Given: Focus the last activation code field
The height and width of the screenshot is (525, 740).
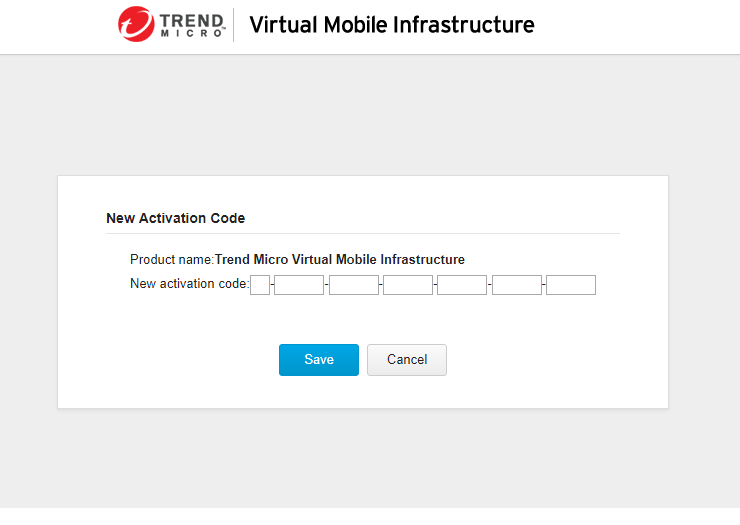Looking at the screenshot, I should tap(571, 285).
